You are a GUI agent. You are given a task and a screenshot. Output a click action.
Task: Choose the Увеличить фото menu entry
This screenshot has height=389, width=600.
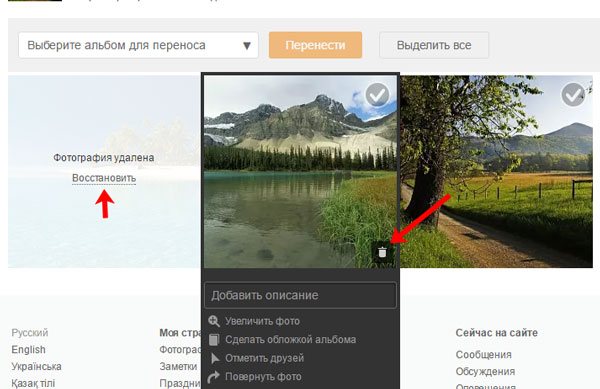click(262, 321)
